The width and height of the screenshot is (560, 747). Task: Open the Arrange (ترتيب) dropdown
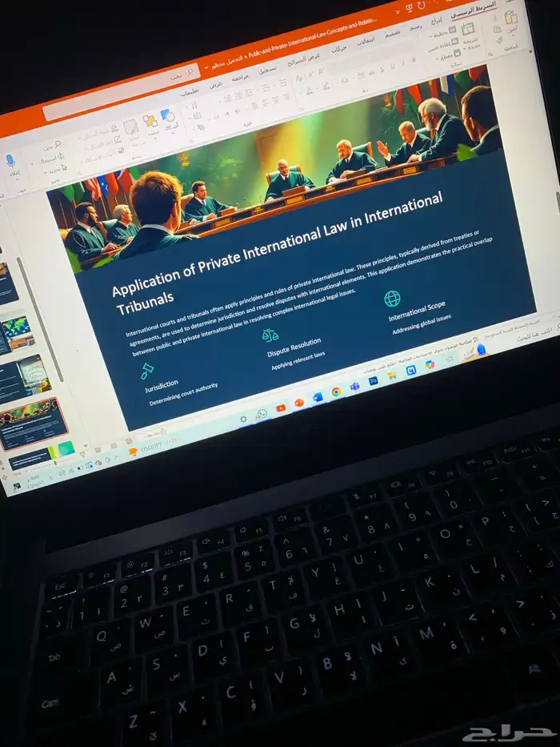pyautogui.click(x=151, y=126)
